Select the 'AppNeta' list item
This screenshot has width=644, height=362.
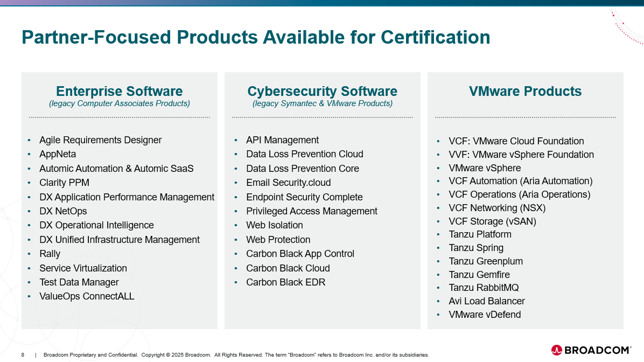pyautogui.click(x=58, y=154)
